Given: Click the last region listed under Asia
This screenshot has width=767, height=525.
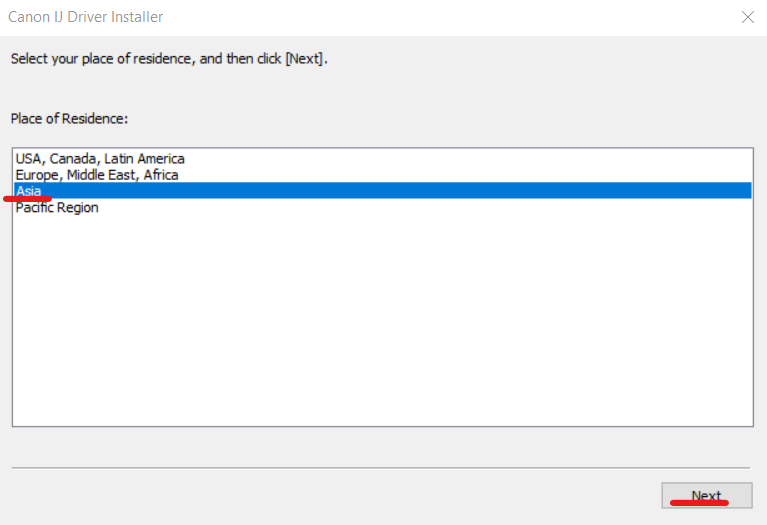Looking at the screenshot, I should [x=57, y=208].
